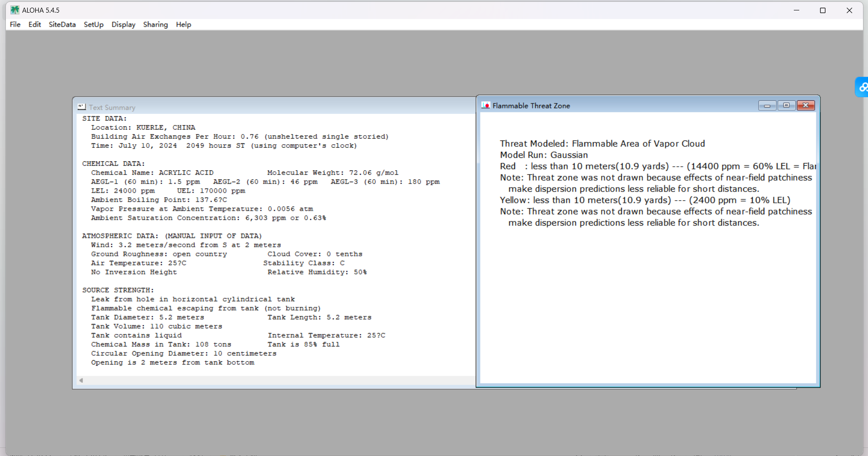Click the Text Summary window icon
Image resolution: width=868 pixels, height=456 pixels.
81,107
